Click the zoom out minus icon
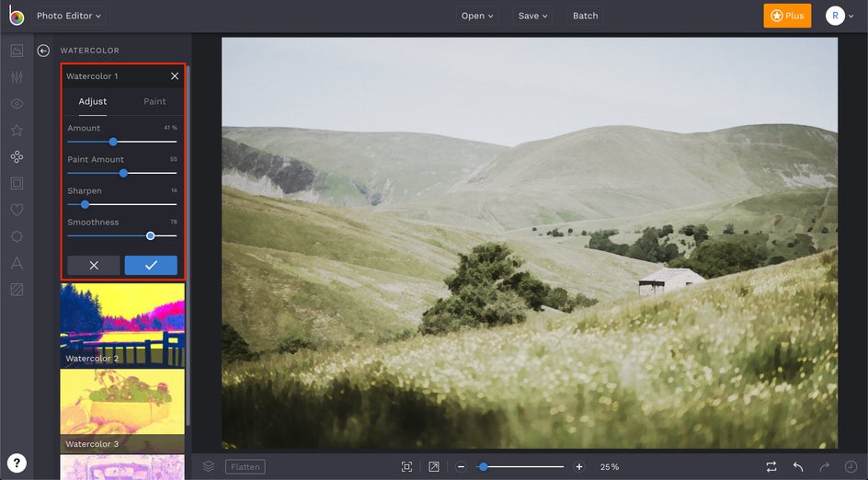 [x=462, y=467]
